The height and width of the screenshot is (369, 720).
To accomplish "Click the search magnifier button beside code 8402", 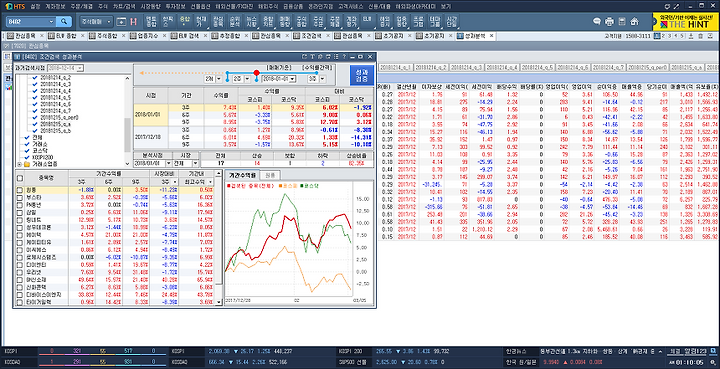I will coord(64,22).
